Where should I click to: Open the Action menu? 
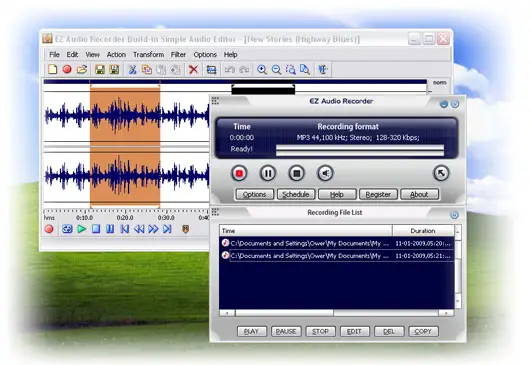(116, 55)
